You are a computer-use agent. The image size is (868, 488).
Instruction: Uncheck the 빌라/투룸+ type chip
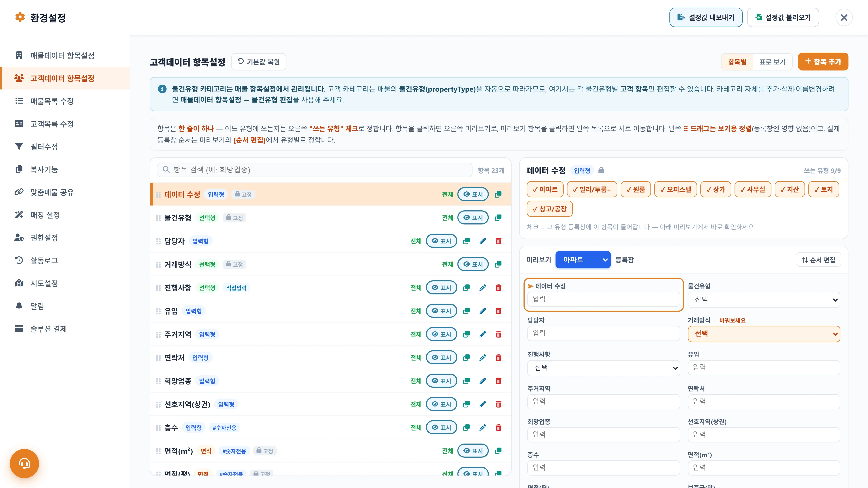tap(592, 189)
